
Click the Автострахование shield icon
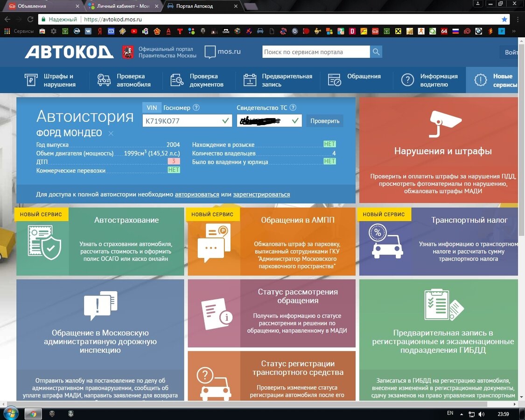[x=44, y=242]
